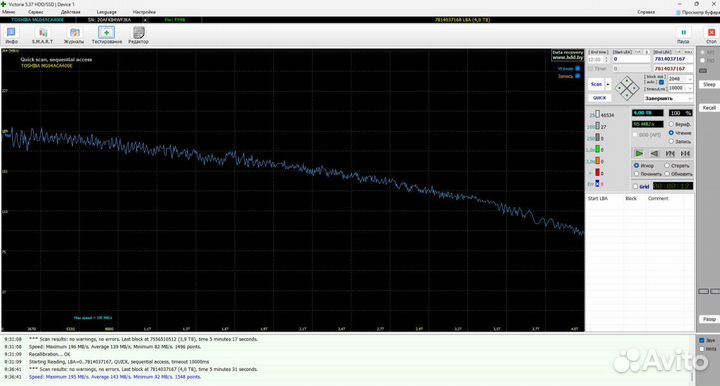The image size is (720, 386).
Task: Open the Журналы logs section
Action: click(x=74, y=35)
